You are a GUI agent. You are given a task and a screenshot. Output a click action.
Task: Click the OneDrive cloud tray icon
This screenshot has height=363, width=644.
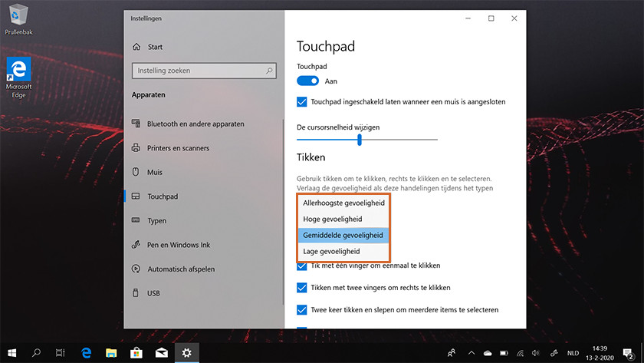pos(488,353)
